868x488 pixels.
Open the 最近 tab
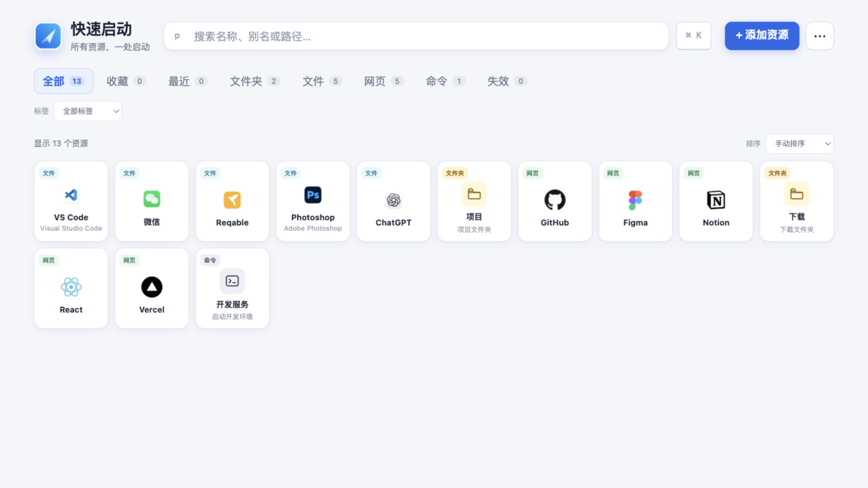pyautogui.click(x=188, y=81)
